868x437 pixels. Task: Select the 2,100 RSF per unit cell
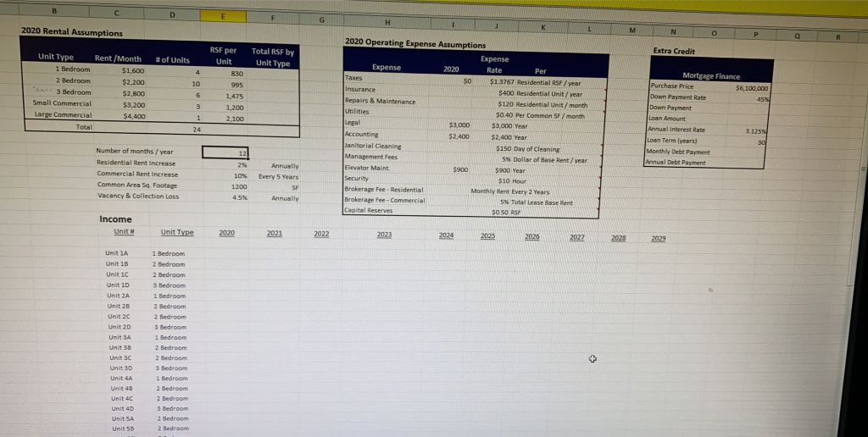point(234,119)
